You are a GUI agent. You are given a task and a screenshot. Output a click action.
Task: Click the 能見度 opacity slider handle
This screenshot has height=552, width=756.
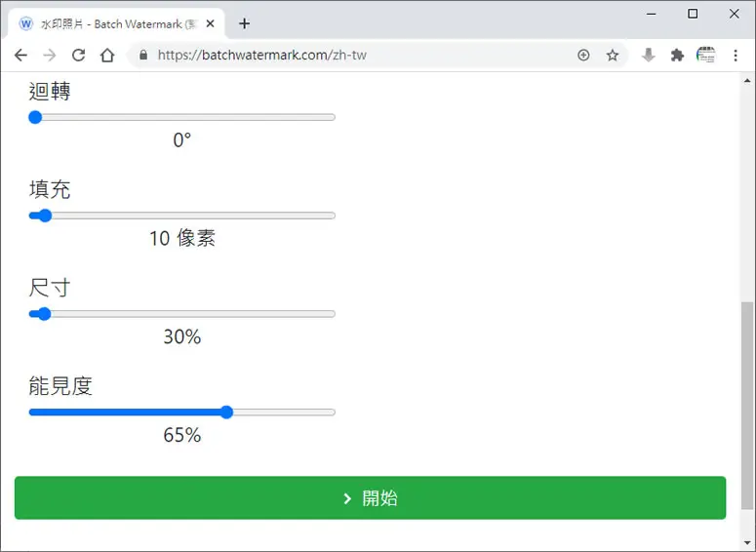(226, 413)
